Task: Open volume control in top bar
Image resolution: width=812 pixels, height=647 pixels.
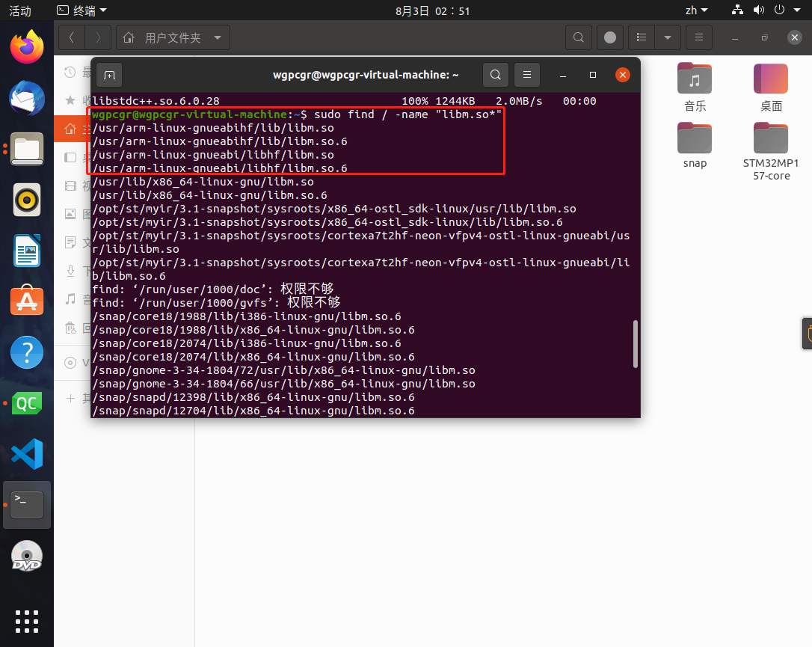Action: click(759, 10)
